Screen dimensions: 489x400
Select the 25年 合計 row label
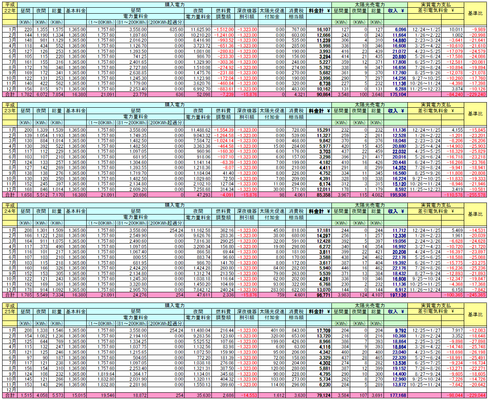point(10,396)
